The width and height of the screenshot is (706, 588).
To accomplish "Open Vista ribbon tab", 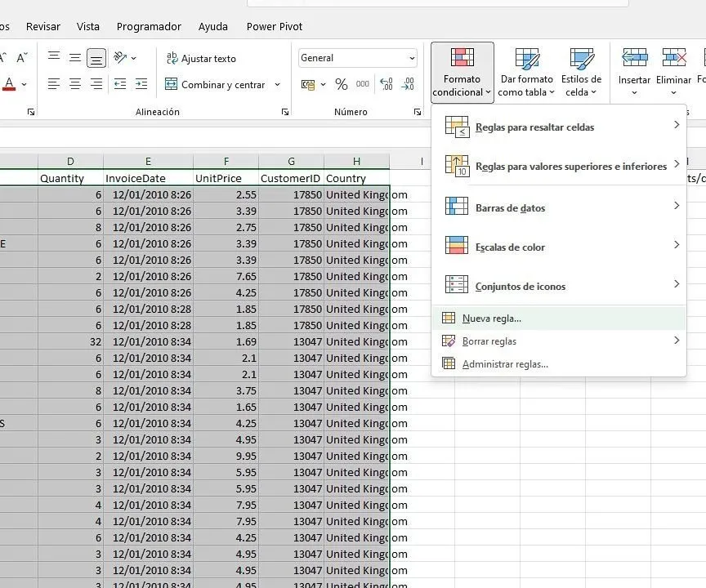I will pyautogui.click(x=88, y=27).
